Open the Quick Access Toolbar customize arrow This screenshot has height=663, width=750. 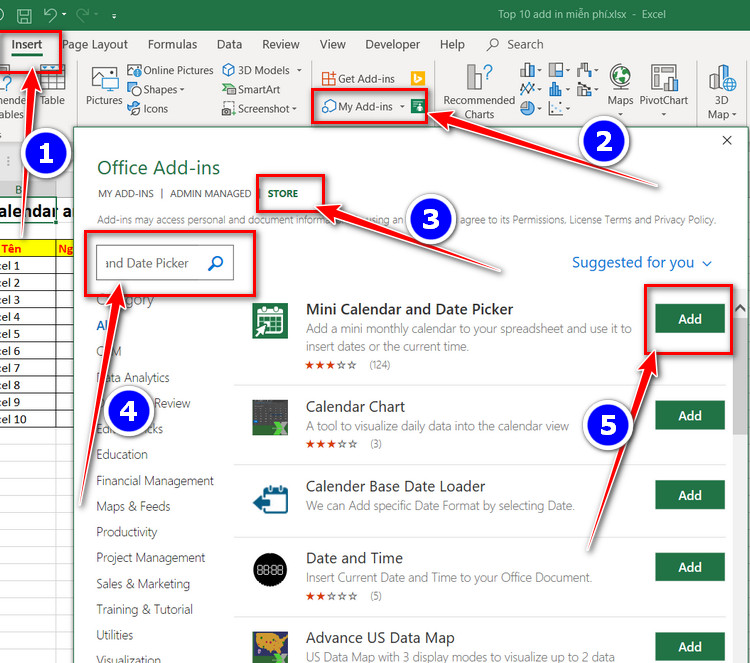114,16
